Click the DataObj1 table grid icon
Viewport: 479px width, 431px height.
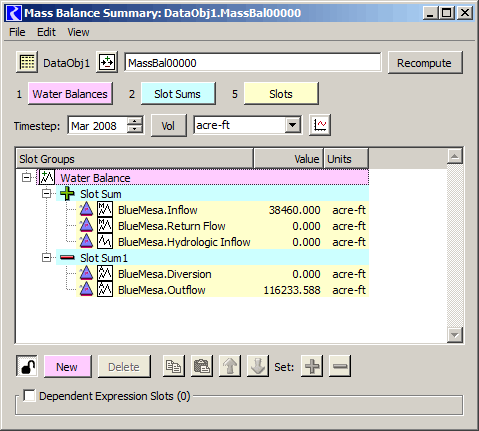click(27, 62)
